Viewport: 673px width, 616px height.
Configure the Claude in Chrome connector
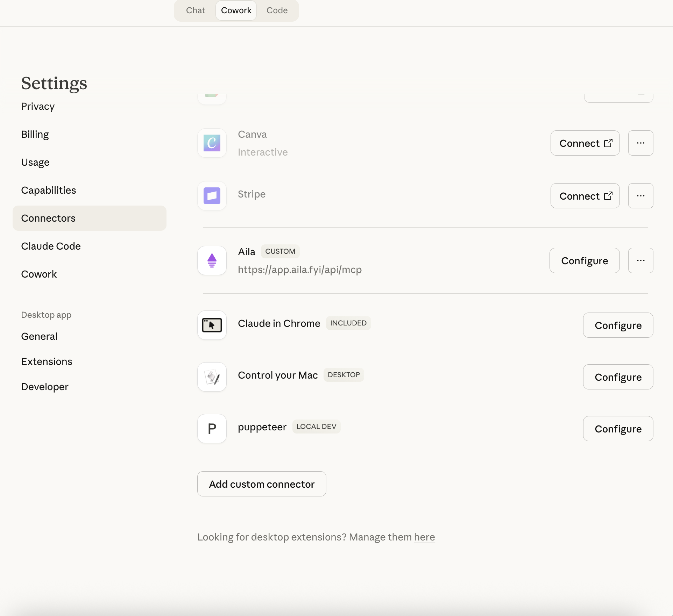pyautogui.click(x=618, y=325)
